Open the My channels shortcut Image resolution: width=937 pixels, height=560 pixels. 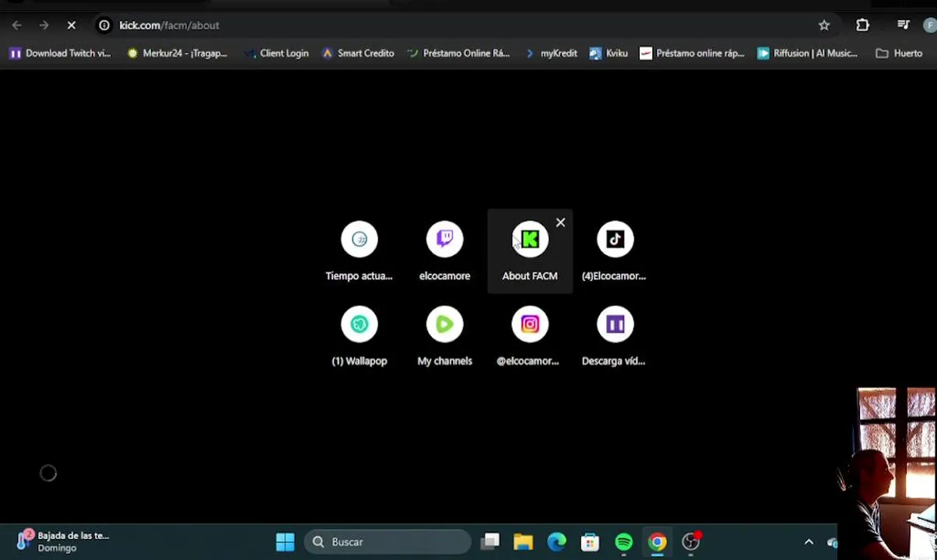click(x=444, y=337)
